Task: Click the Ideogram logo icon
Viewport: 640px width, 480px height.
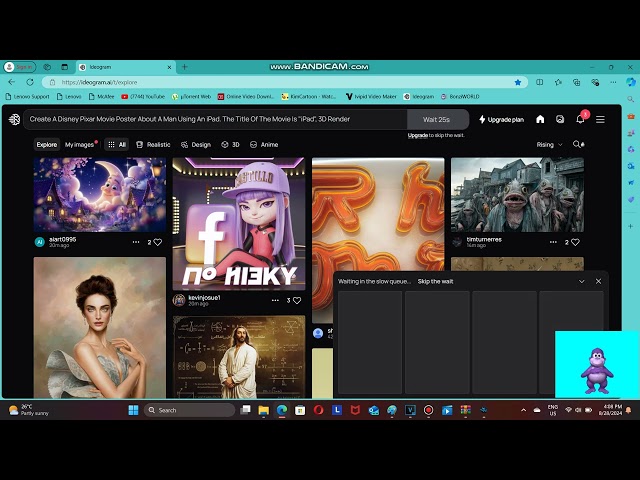Action: click(14, 119)
